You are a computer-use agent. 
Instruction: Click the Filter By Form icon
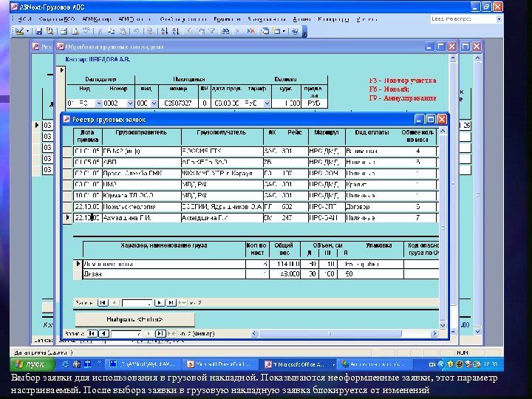[x=201, y=31]
